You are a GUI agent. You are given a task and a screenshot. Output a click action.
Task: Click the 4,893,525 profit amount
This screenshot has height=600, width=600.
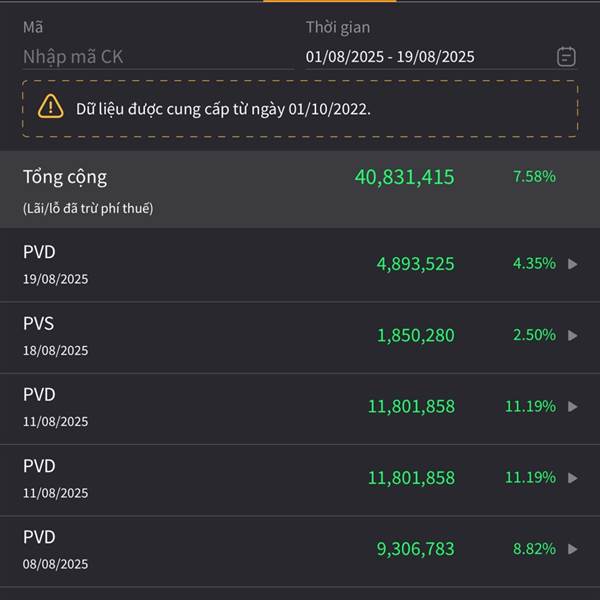tap(416, 264)
